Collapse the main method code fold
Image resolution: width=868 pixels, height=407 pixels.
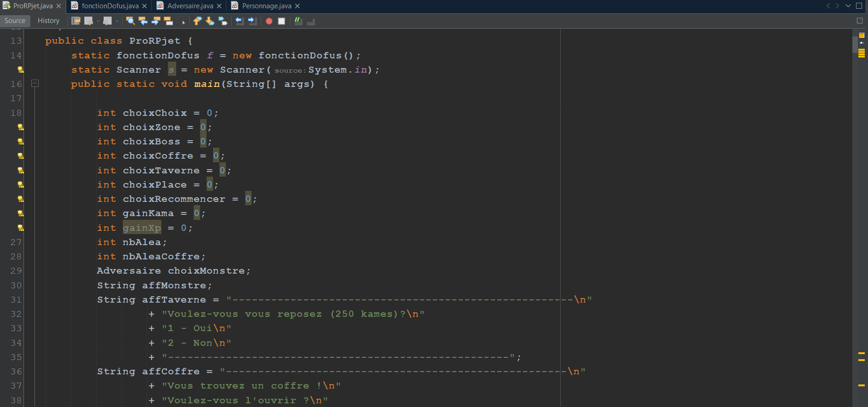click(x=35, y=84)
